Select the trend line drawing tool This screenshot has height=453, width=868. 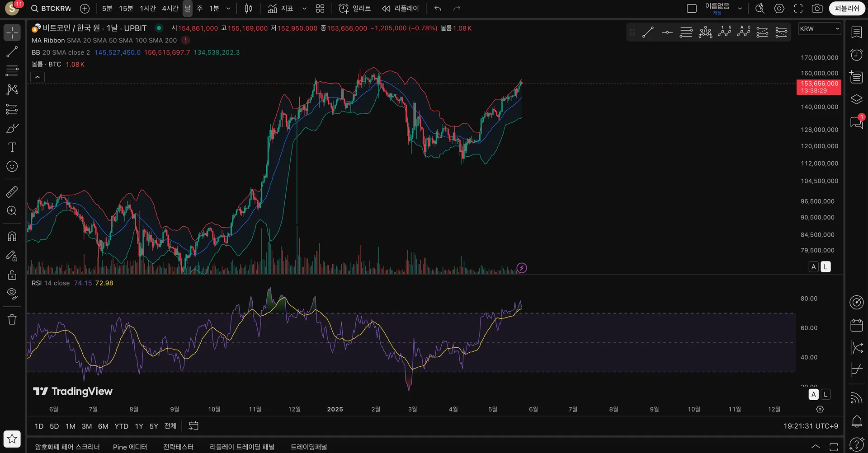click(x=12, y=51)
